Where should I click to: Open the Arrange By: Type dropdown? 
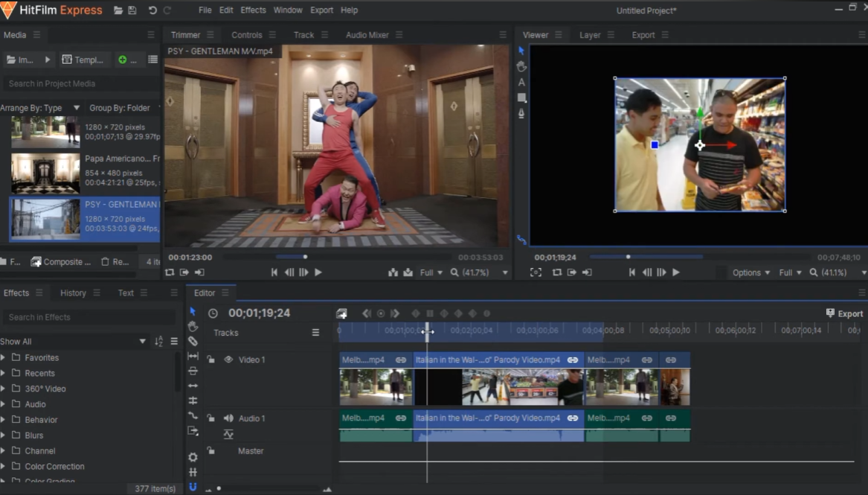tap(40, 108)
